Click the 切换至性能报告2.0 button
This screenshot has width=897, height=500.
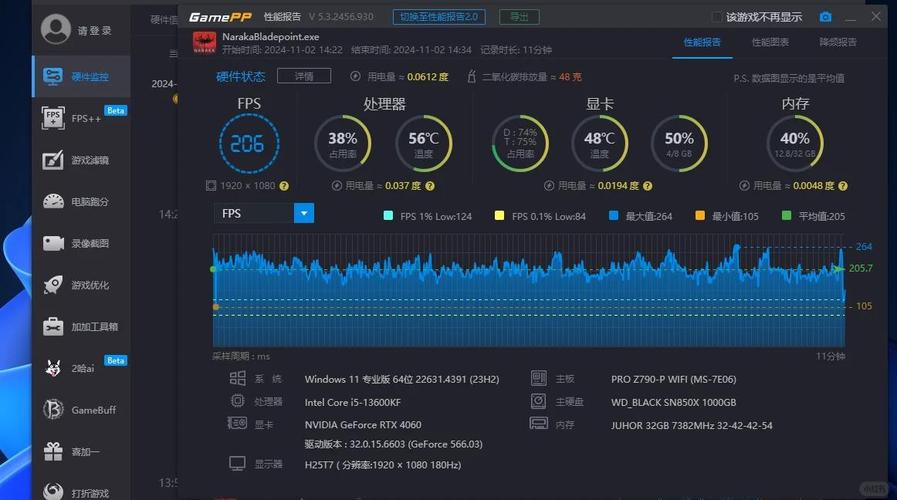pos(439,17)
